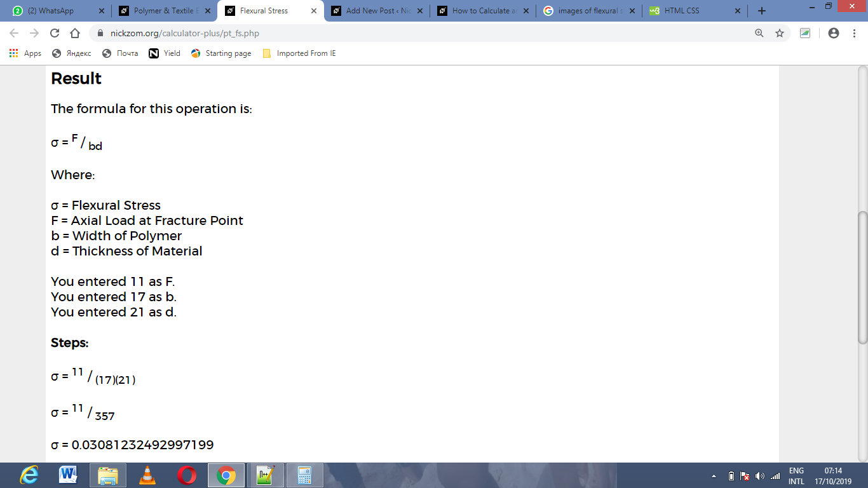Reload the page with the refresh icon
The height and width of the screenshot is (488, 868).
(x=55, y=33)
